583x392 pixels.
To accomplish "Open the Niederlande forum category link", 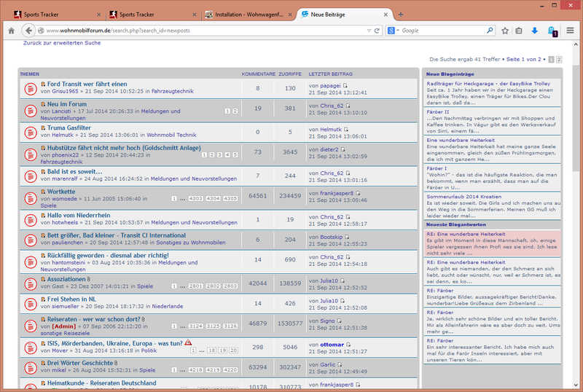I will (168, 307).
